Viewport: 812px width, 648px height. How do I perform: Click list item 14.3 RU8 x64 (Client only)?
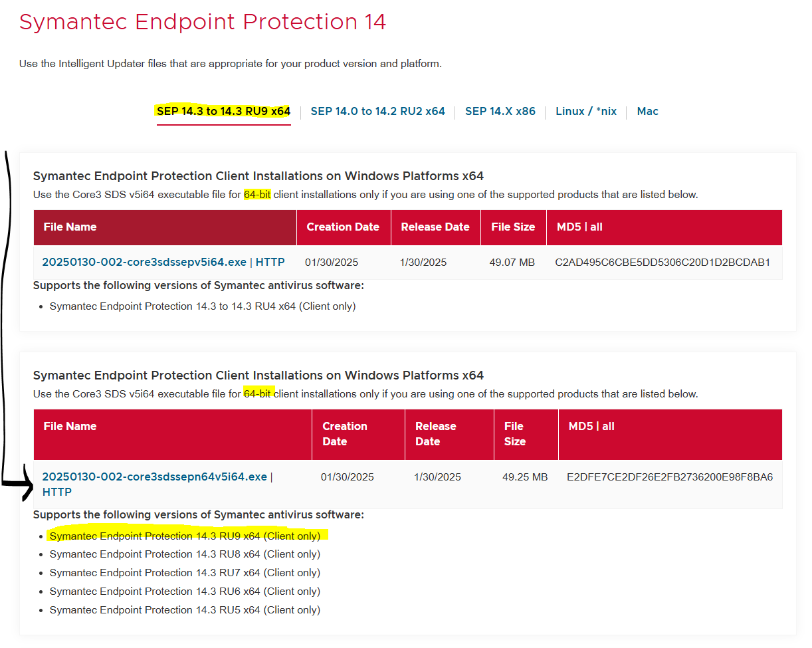coord(185,554)
